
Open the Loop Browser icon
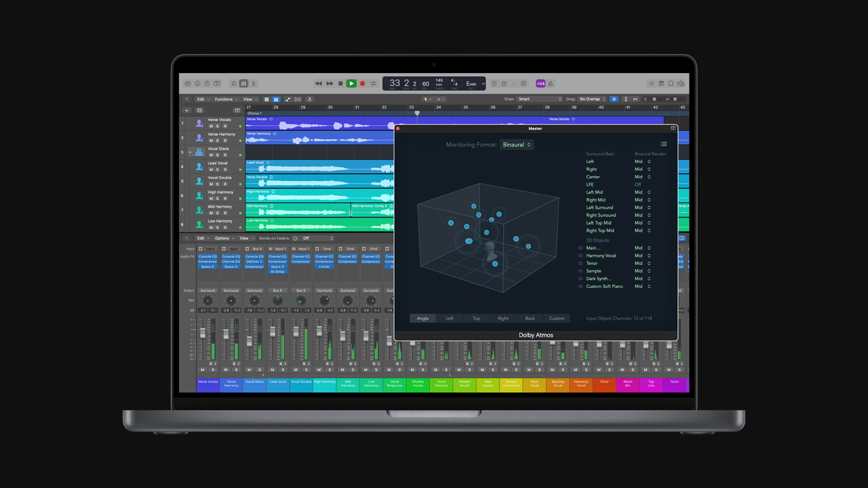pos(671,83)
